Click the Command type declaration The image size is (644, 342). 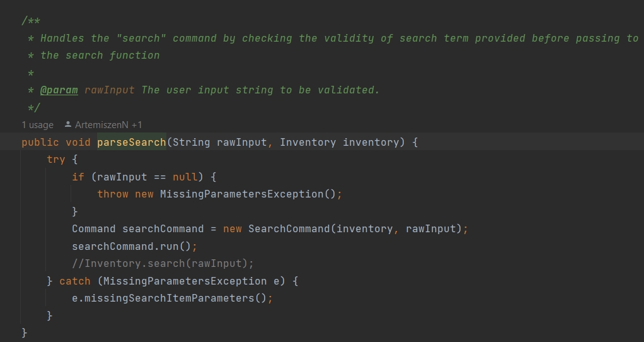click(94, 228)
